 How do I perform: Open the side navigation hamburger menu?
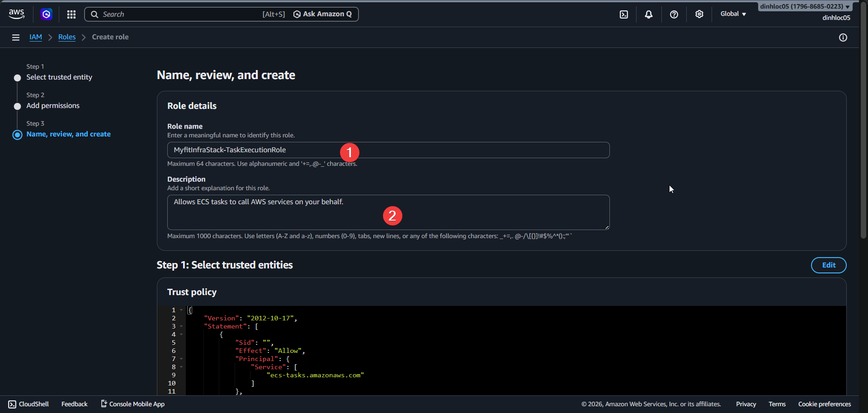point(16,37)
